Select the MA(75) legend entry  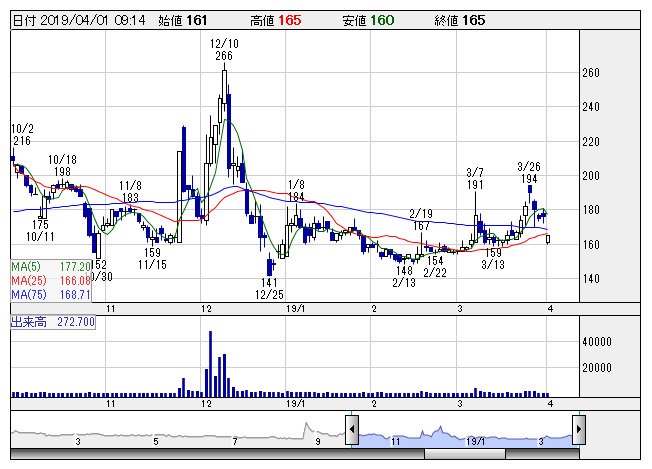click(52, 295)
